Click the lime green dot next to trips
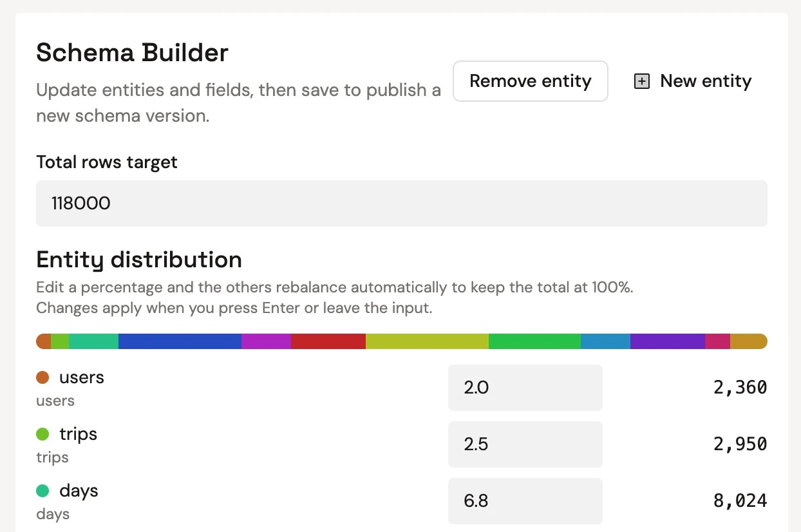This screenshot has height=532, width=801. click(x=42, y=434)
